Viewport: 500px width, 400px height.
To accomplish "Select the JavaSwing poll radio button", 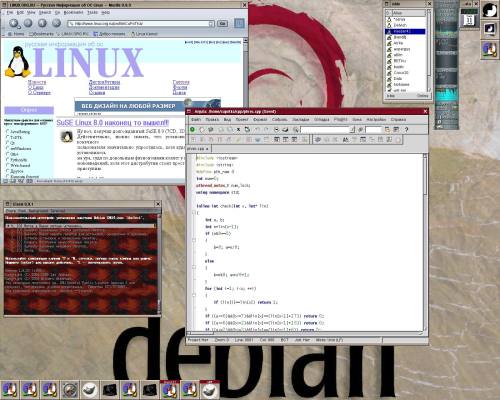I will tap(7, 132).
